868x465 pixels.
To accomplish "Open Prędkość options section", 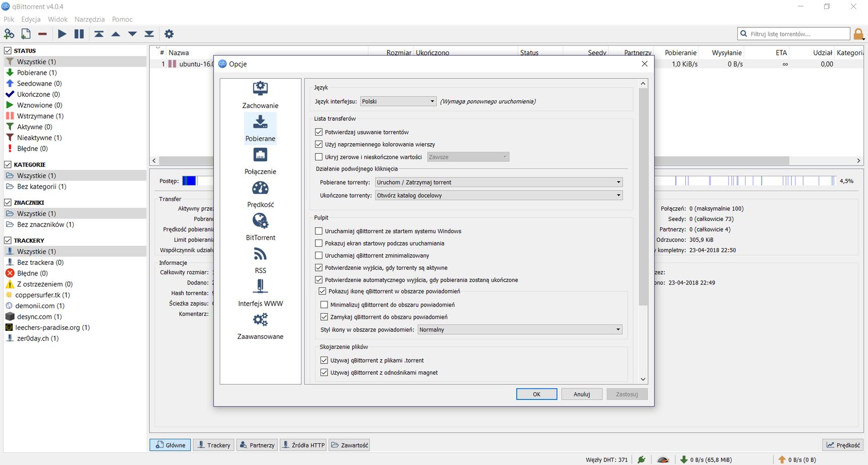I will (260, 194).
